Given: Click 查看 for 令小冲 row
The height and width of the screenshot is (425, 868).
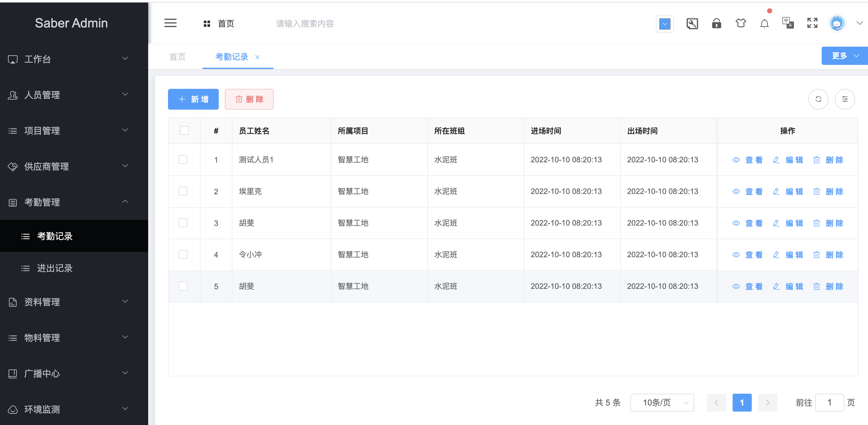Looking at the screenshot, I should tap(747, 255).
